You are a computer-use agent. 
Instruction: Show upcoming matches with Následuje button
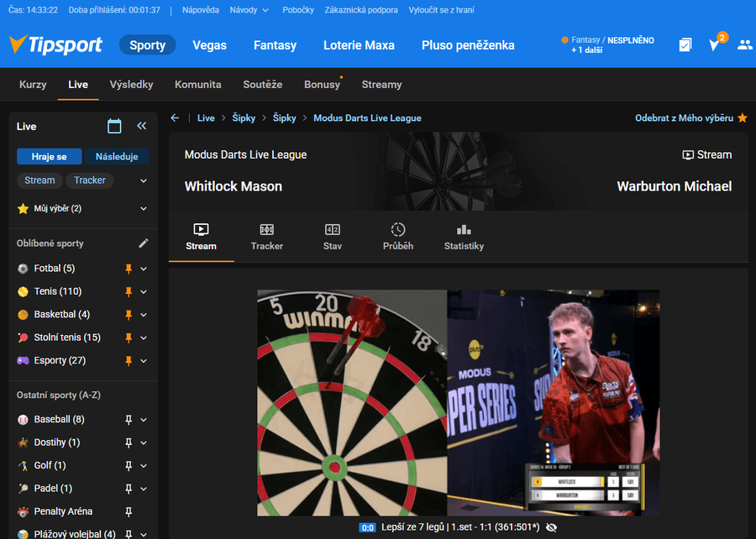(117, 156)
